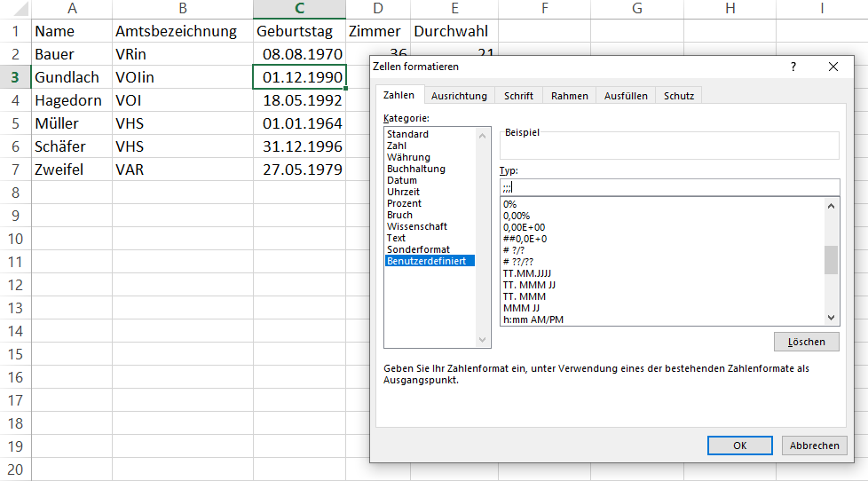Choose the Währung category
This screenshot has height=481, width=868.
pyautogui.click(x=408, y=157)
